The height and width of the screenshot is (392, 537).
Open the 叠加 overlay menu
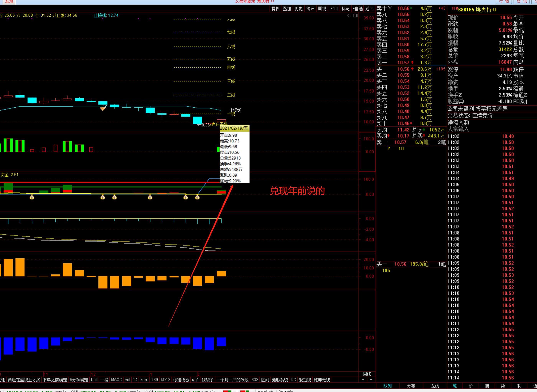tap(287, 9)
